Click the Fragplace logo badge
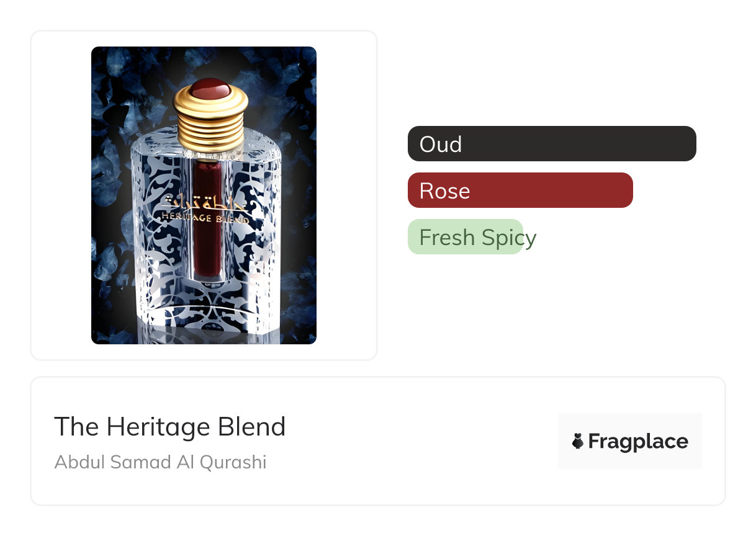Screen dimensions: 756x536 click(x=630, y=441)
